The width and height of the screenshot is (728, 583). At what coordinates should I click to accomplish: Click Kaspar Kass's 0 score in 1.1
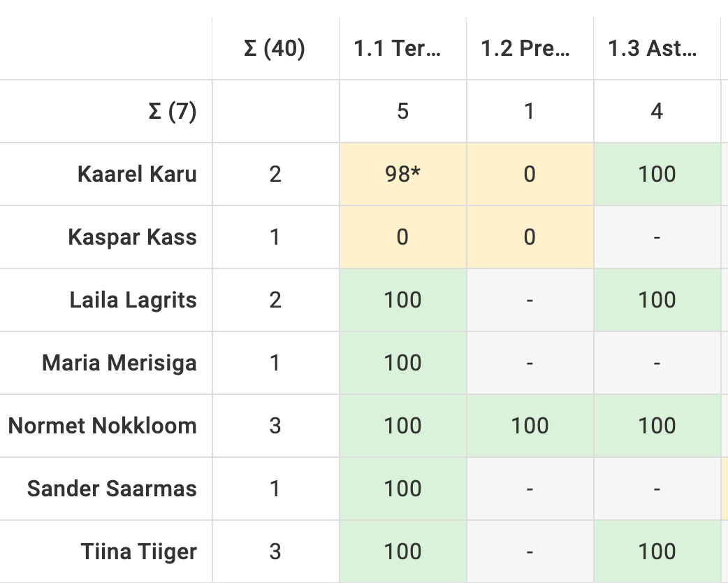402,237
